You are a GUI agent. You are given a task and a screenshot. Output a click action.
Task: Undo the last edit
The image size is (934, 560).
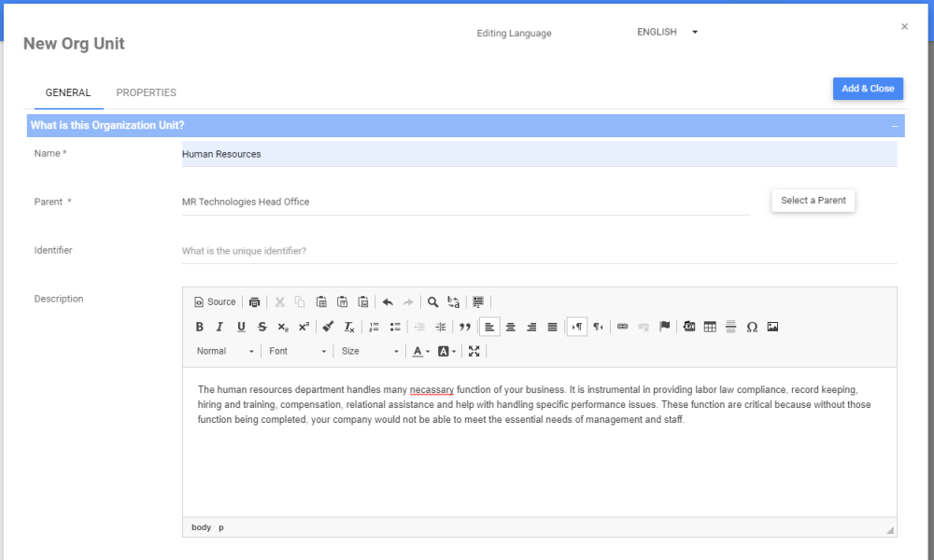click(x=388, y=301)
